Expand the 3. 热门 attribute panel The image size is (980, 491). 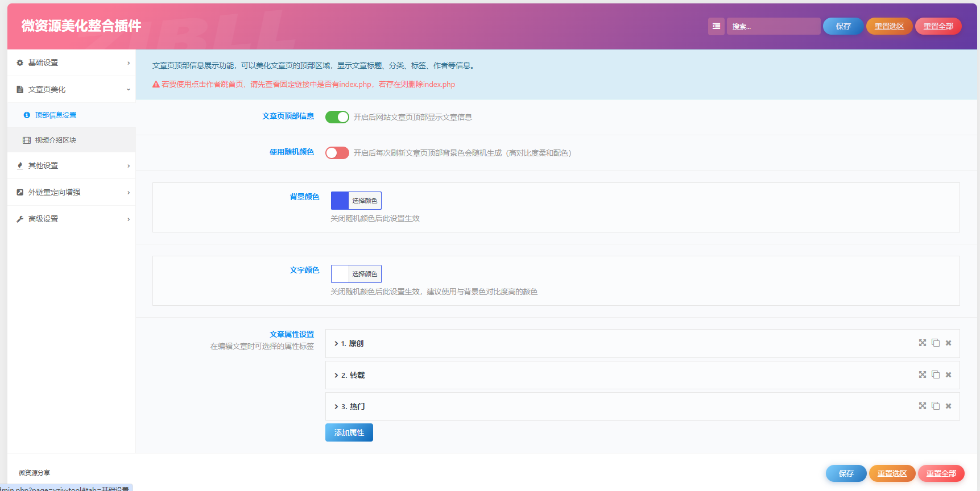pos(642,406)
